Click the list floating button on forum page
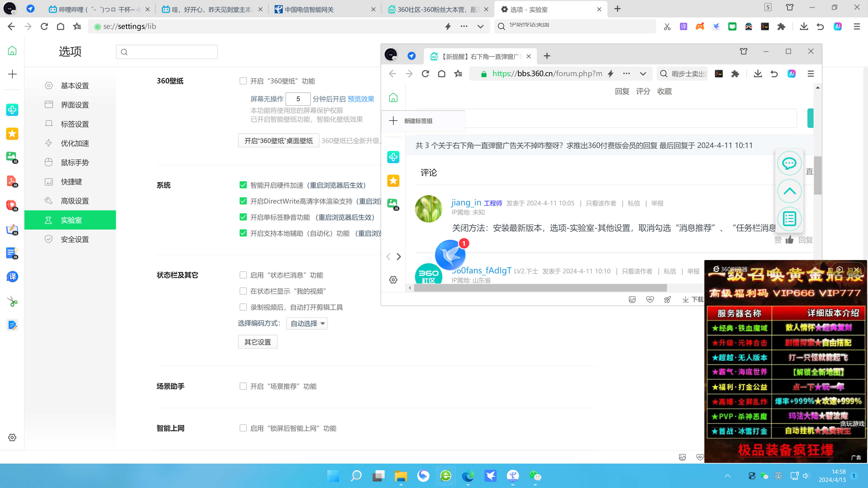 pos(789,219)
